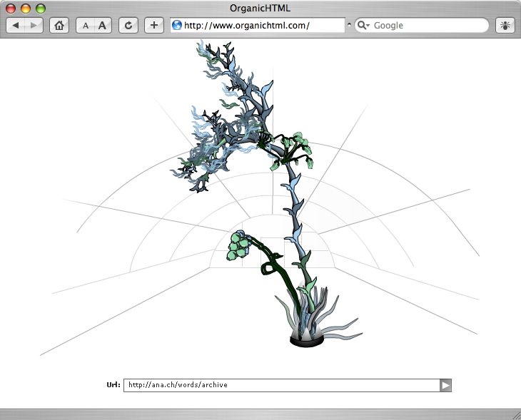Viewport: 521px width, 420px height.
Task: Increase text size with large A
Action: point(103,26)
